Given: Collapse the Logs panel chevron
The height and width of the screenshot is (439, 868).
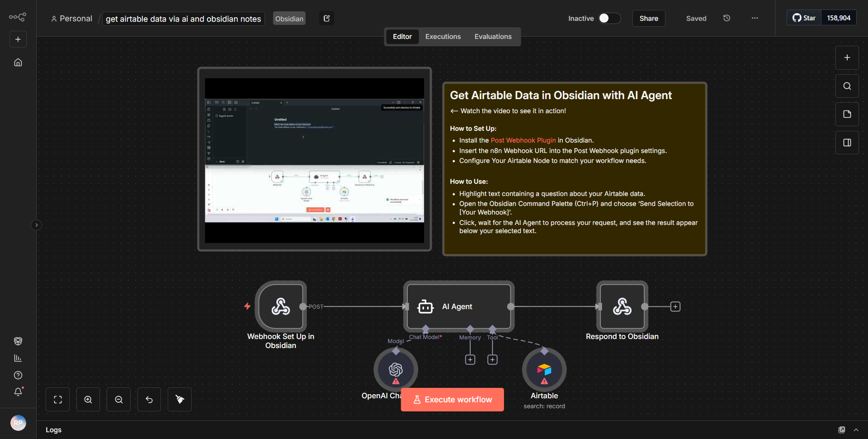Looking at the screenshot, I should pyautogui.click(x=856, y=429).
